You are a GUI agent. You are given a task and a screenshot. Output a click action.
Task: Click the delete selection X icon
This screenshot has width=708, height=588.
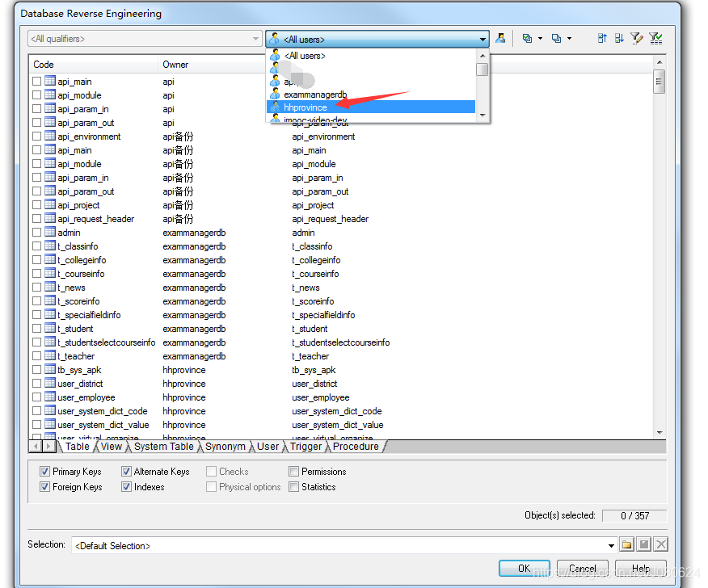tap(661, 544)
